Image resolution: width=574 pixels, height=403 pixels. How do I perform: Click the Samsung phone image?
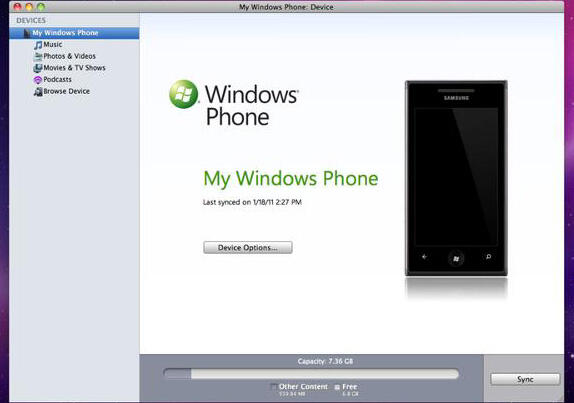point(456,178)
